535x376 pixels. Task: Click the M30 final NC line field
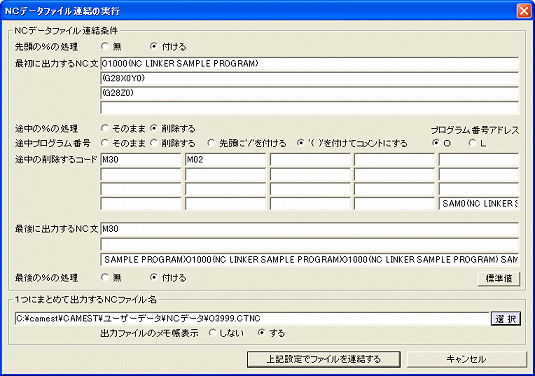click(309, 229)
